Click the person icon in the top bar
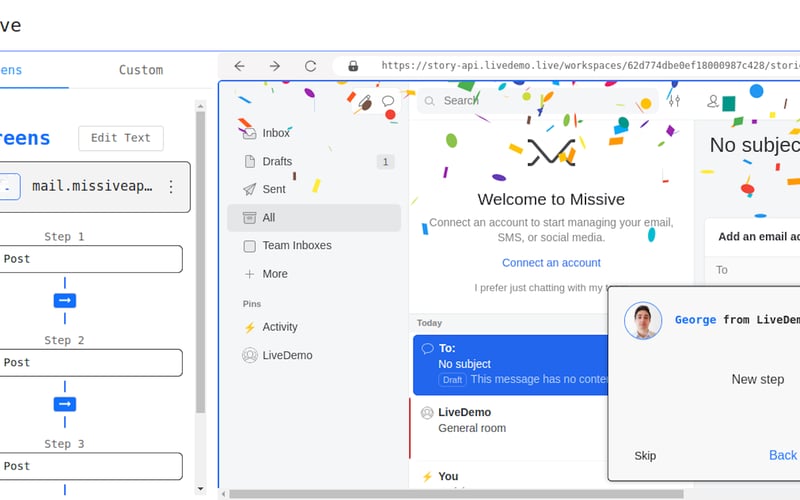 [x=712, y=101]
